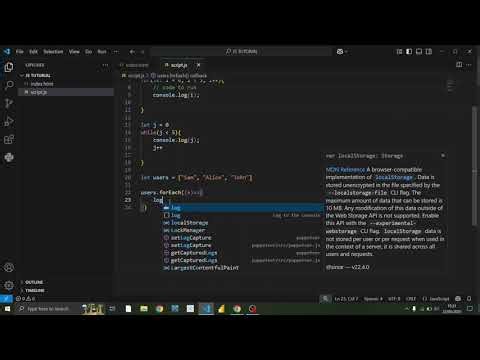
Task: Open notifications bell in status bar
Action: pyautogui.click(x=469, y=299)
